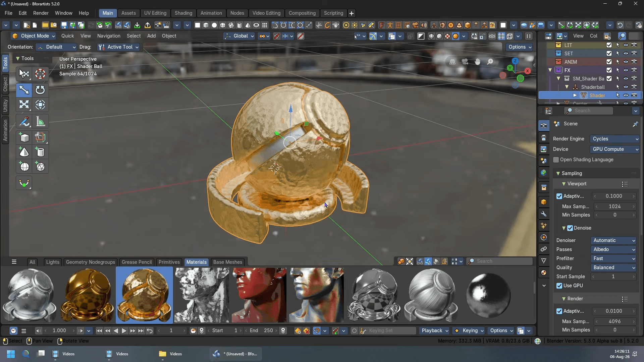Uncheck Use GPU option
The image size is (644, 362).
pos(559,286)
